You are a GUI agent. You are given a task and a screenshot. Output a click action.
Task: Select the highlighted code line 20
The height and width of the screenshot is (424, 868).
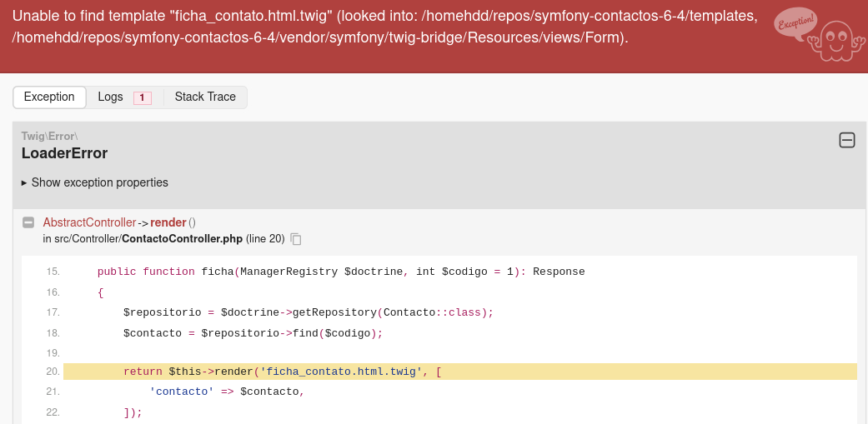(460, 372)
